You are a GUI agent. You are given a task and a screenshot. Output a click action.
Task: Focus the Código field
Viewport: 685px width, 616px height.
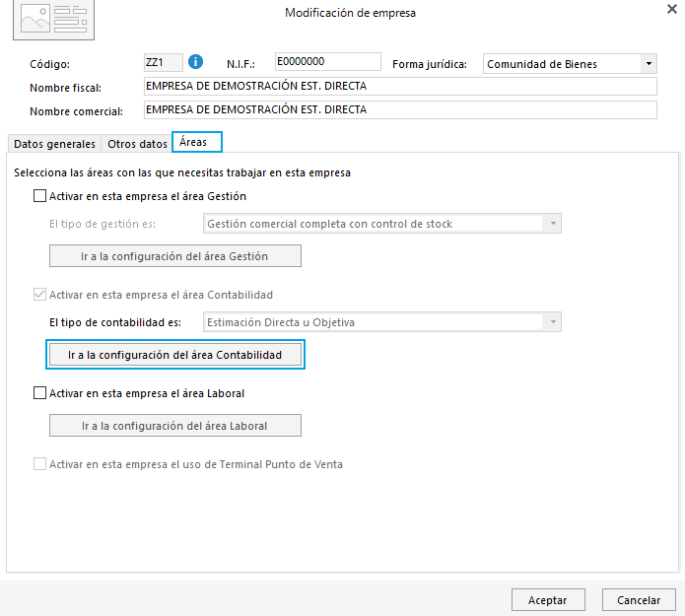(164, 62)
